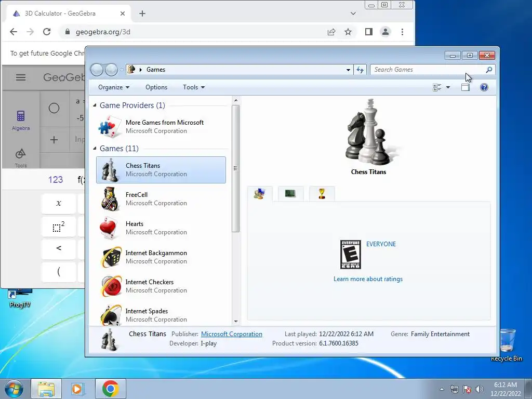Open the Windows Start menu
Image resolution: width=532 pixels, height=399 pixels.
click(x=14, y=389)
